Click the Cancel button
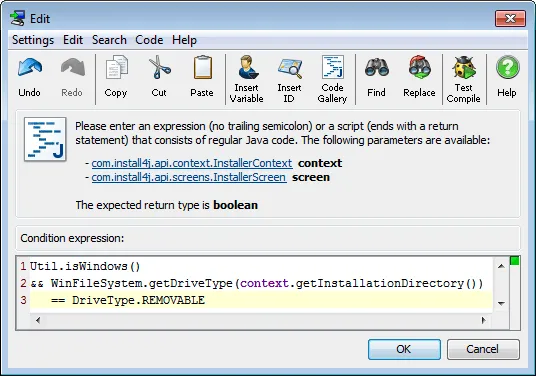 coord(483,349)
